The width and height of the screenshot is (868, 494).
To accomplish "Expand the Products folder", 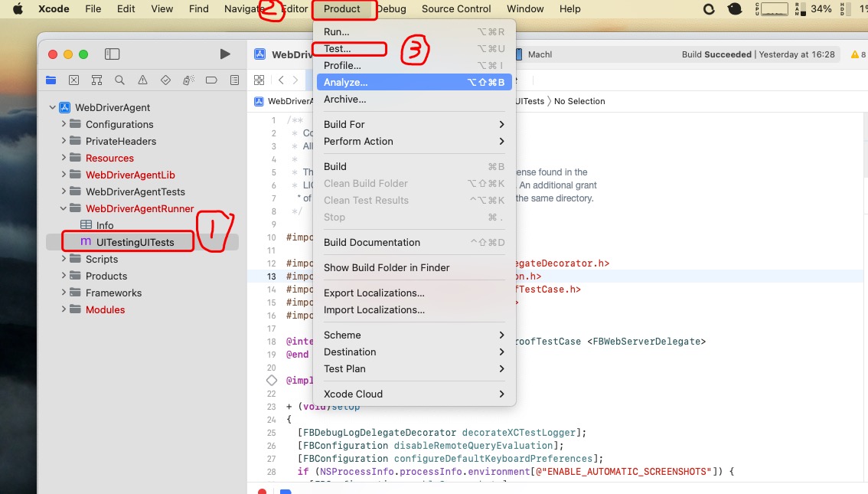I will pos(64,276).
